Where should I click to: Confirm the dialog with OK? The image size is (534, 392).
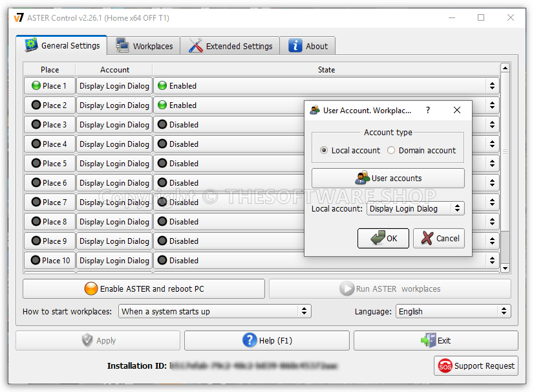pyautogui.click(x=383, y=238)
